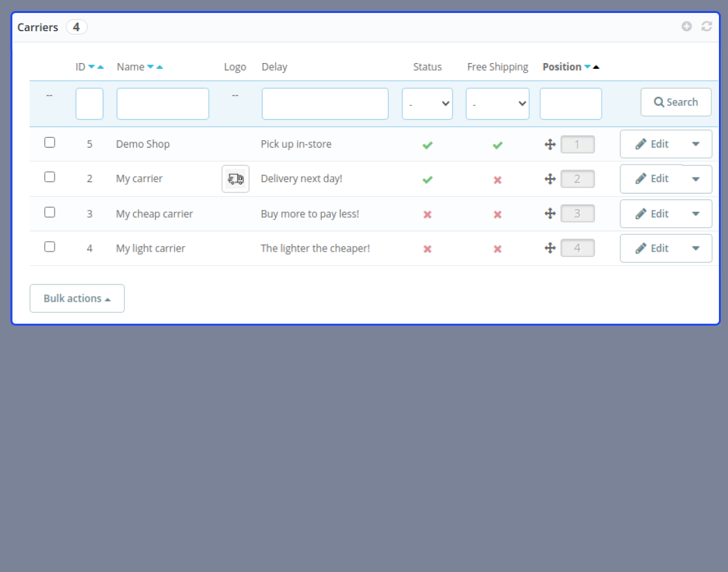728x572 pixels.
Task: Expand actions menu for My light carrier
Action: 696,248
